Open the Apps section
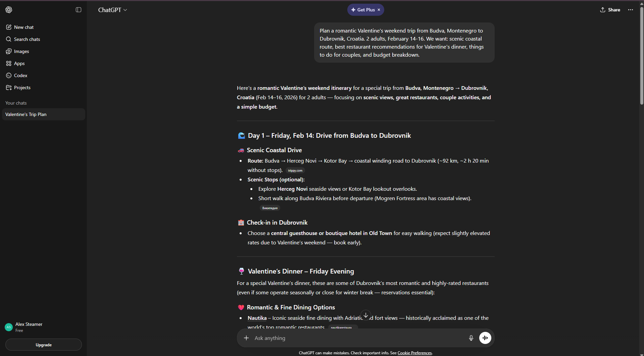The height and width of the screenshot is (356, 644). click(x=19, y=63)
